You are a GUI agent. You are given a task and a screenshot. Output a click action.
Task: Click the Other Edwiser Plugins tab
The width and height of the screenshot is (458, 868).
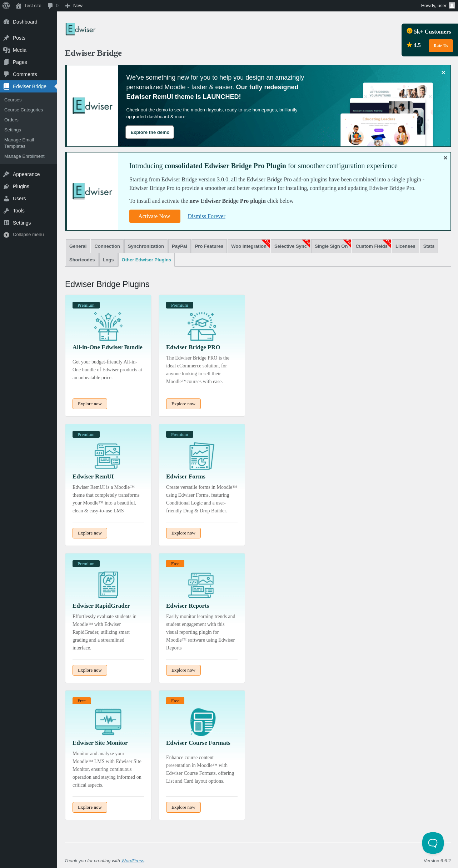coord(146,260)
